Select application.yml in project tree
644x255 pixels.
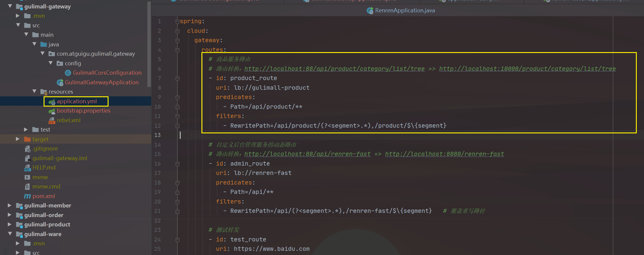77,101
